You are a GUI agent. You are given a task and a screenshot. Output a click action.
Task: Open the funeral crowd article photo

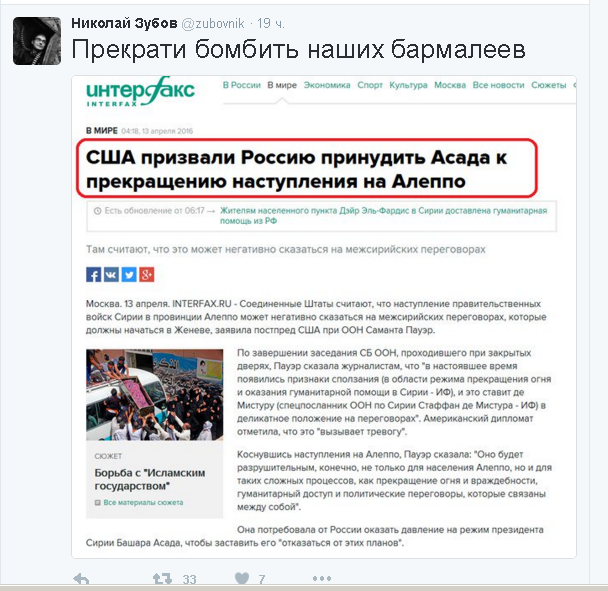pyautogui.click(x=155, y=395)
